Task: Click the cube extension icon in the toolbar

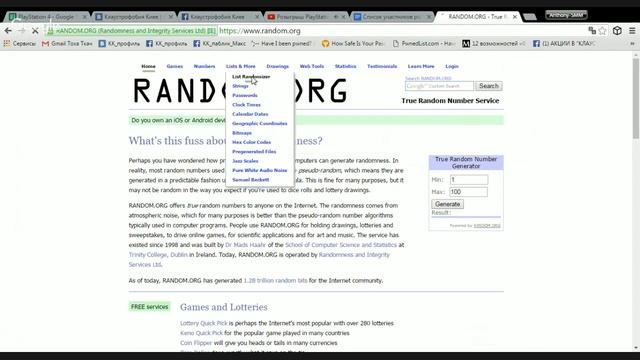Action: [x=617, y=31]
